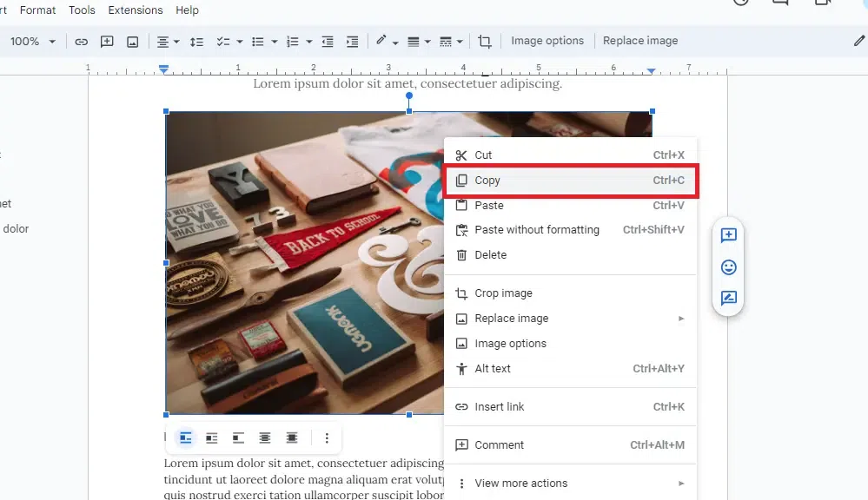Viewport: 868px width, 500px height.
Task: Choose Image options in context menu
Action: tap(570, 344)
